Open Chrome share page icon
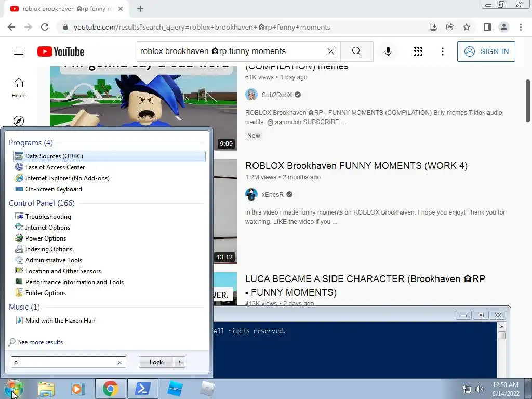This screenshot has width=532, height=399. click(x=449, y=27)
